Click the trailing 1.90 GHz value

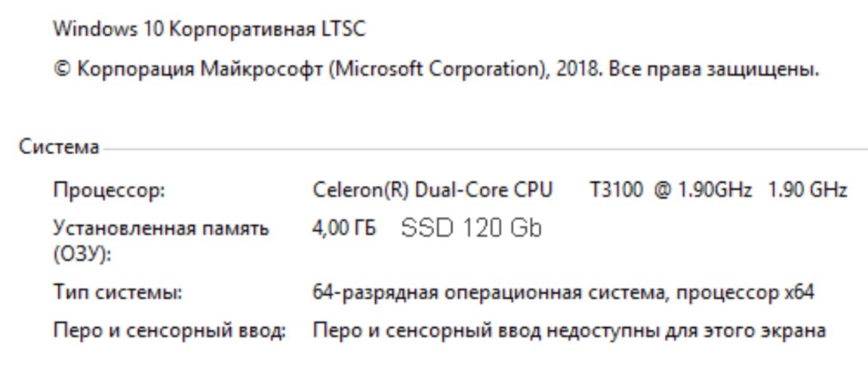click(807, 190)
